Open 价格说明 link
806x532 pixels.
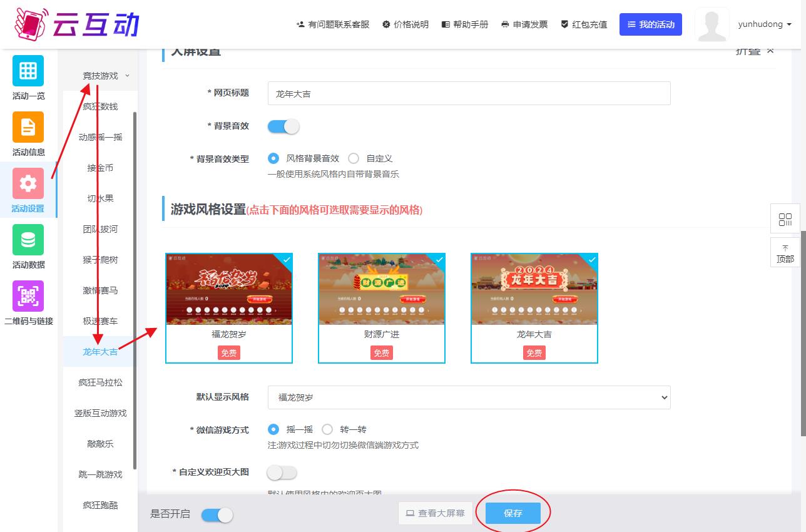tap(406, 24)
